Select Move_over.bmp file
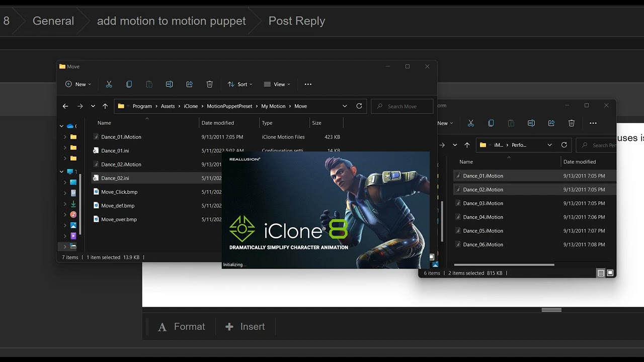Screen dimensions: 644x362 tap(119, 219)
